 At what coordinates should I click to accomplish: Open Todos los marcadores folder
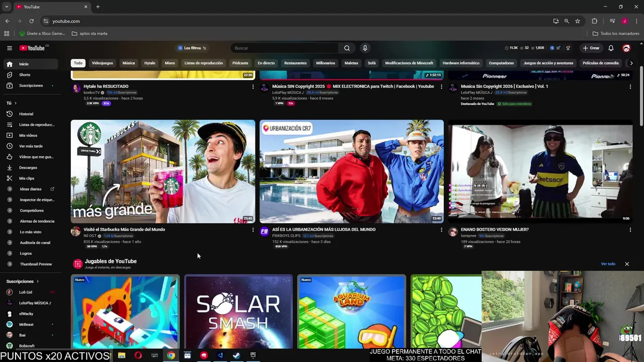(616, 34)
